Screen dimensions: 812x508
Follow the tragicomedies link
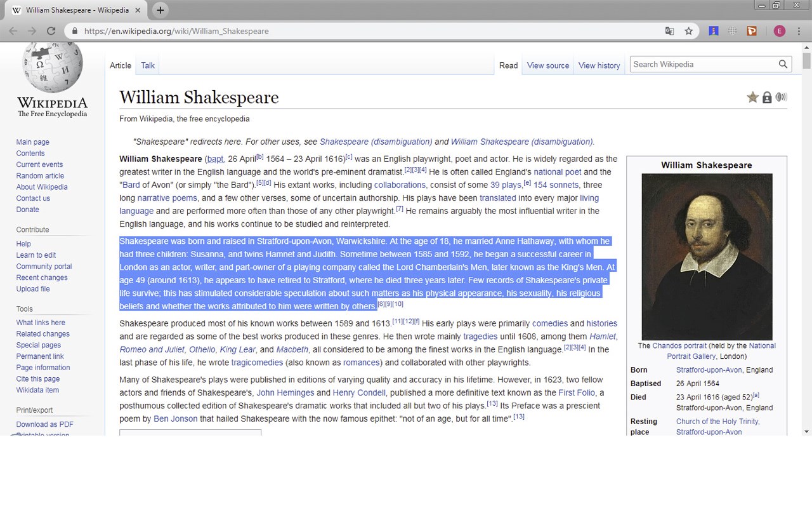[x=257, y=363]
